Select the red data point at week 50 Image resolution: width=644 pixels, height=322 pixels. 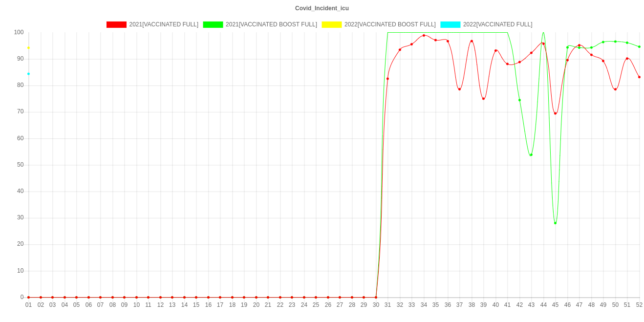point(615,89)
